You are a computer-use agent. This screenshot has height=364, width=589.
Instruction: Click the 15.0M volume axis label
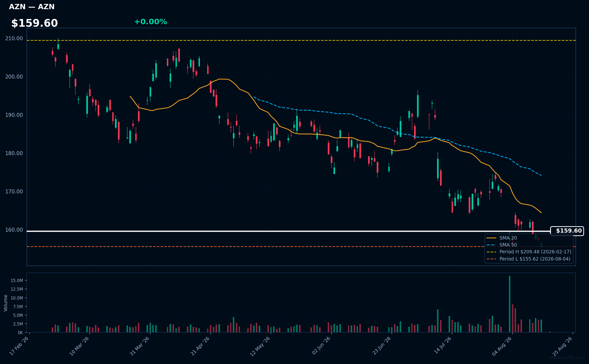(x=17, y=281)
